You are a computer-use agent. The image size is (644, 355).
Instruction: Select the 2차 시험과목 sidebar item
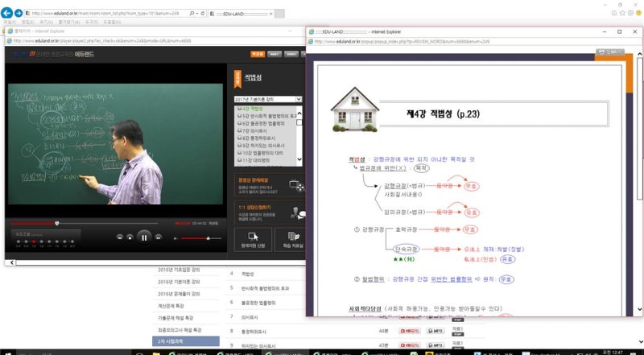(x=186, y=341)
